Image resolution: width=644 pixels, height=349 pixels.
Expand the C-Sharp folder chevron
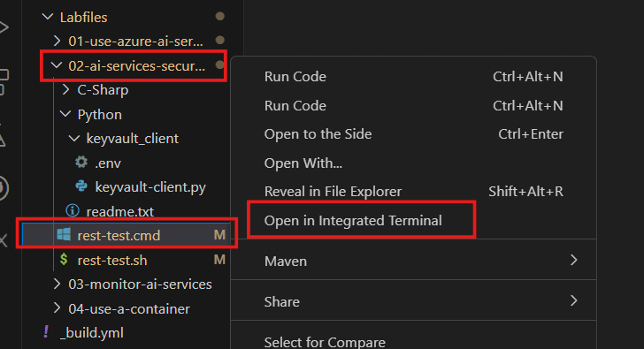(65, 89)
